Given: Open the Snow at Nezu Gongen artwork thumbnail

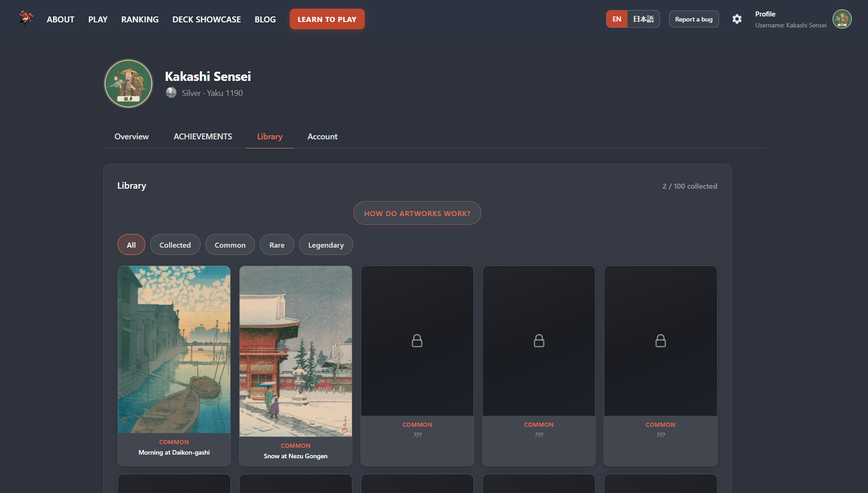Looking at the screenshot, I should tap(296, 351).
